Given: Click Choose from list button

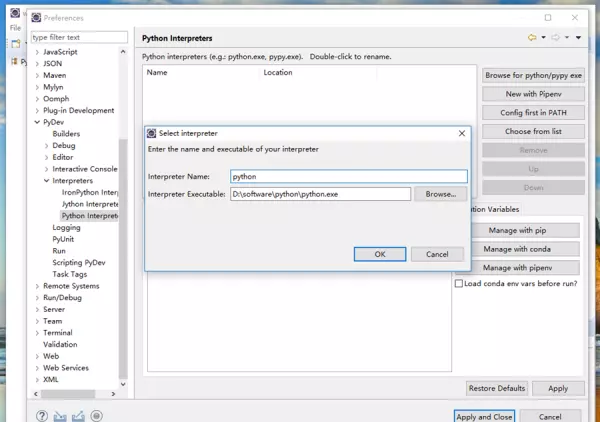Looking at the screenshot, I should [x=533, y=132].
